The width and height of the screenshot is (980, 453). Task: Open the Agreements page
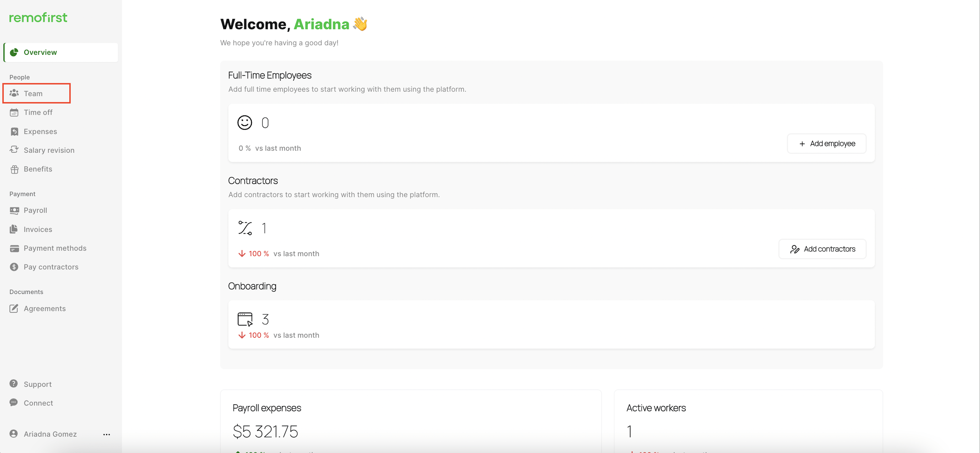pyautogui.click(x=45, y=308)
